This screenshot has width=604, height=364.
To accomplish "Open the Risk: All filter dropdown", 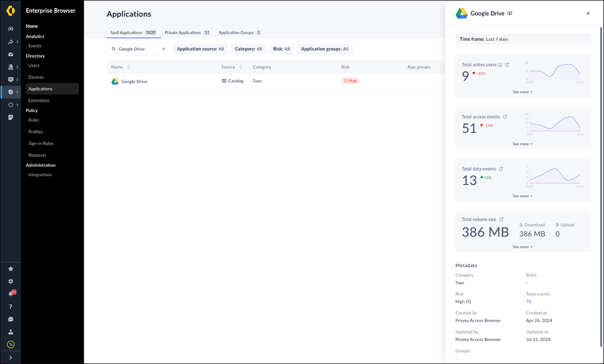I will tap(281, 49).
